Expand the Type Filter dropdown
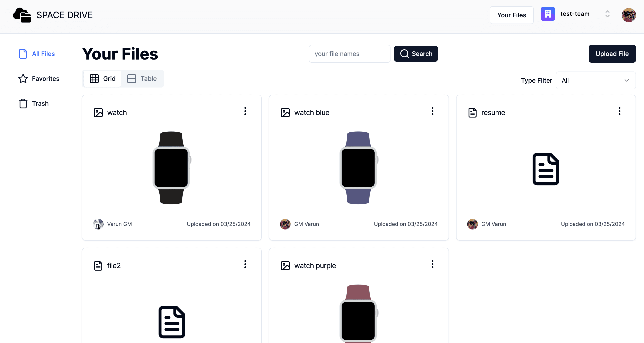 (x=596, y=80)
